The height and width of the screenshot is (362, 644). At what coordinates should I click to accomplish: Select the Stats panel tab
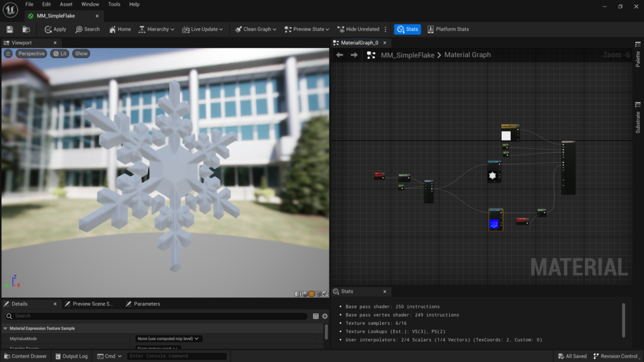click(x=347, y=292)
